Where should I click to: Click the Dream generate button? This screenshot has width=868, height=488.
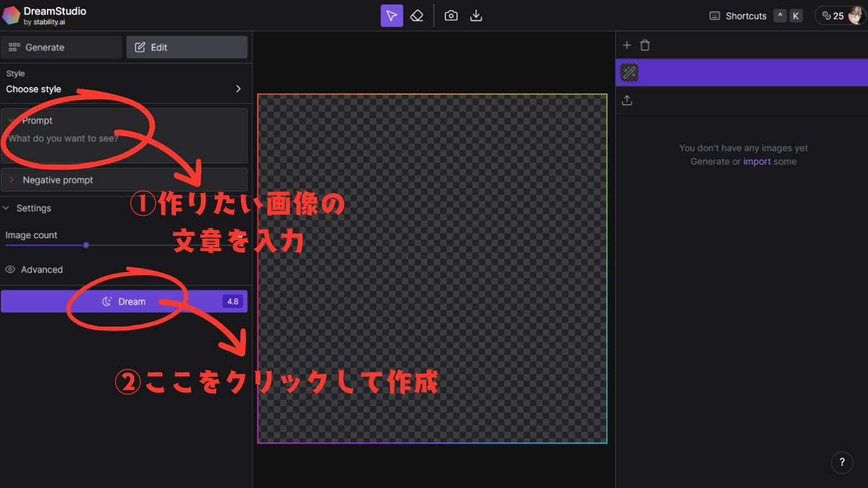pyautogui.click(x=124, y=301)
